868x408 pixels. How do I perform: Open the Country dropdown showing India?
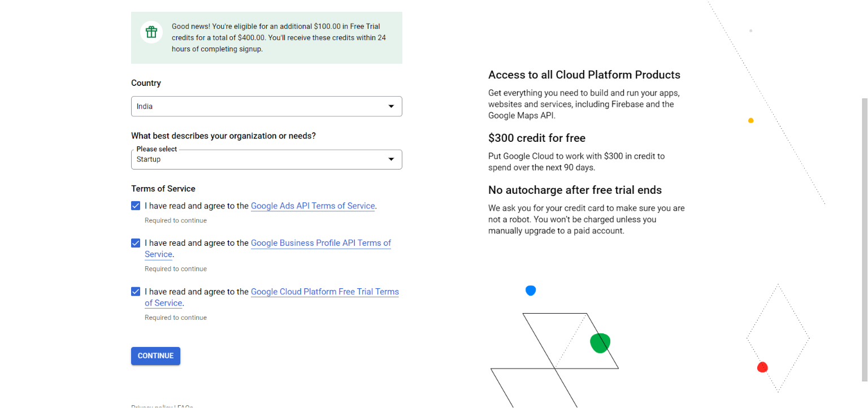coord(266,106)
